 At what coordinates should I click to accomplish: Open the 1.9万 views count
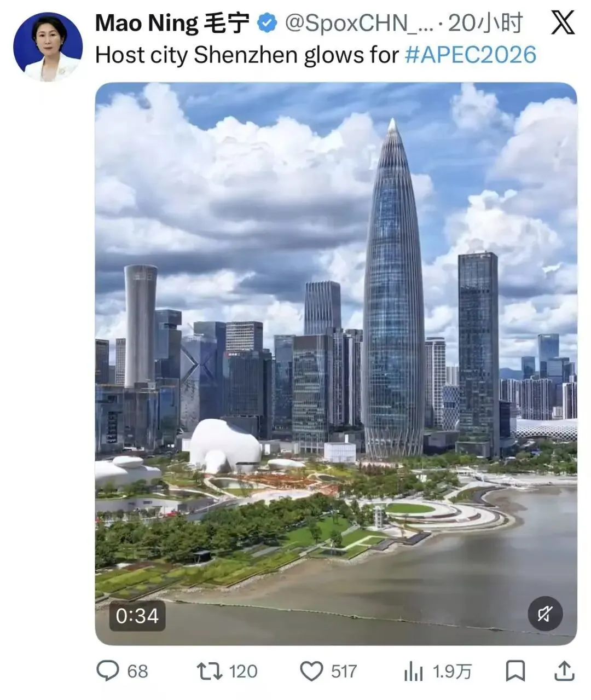pos(452,672)
